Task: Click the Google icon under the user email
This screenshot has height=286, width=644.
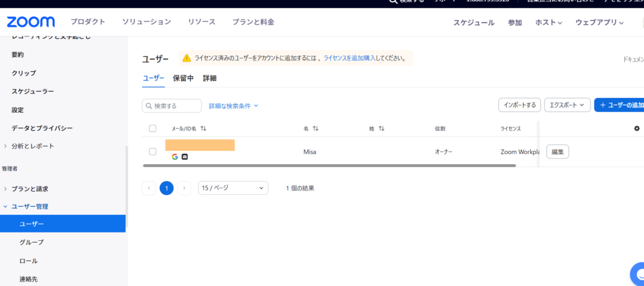Action: coord(175,157)
